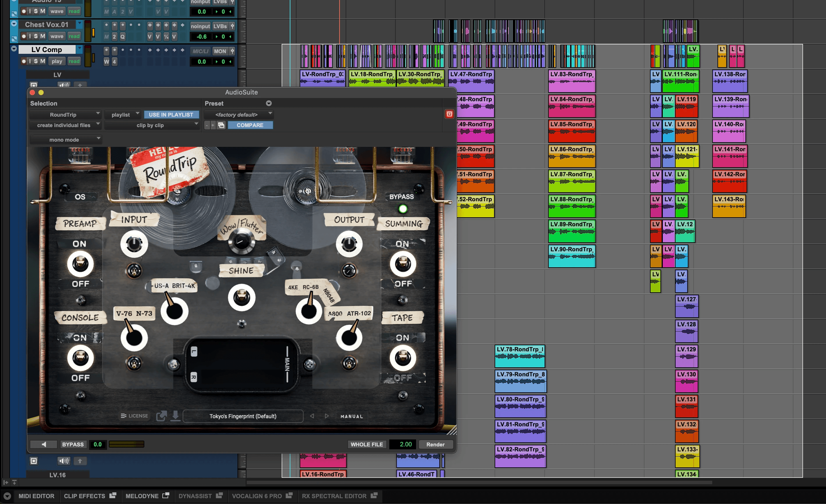Image resolution: width=826 pixels, height=504 pixels.
Task: Toggle the SUMMING on/off switch
Action: (x=403, y=264)
